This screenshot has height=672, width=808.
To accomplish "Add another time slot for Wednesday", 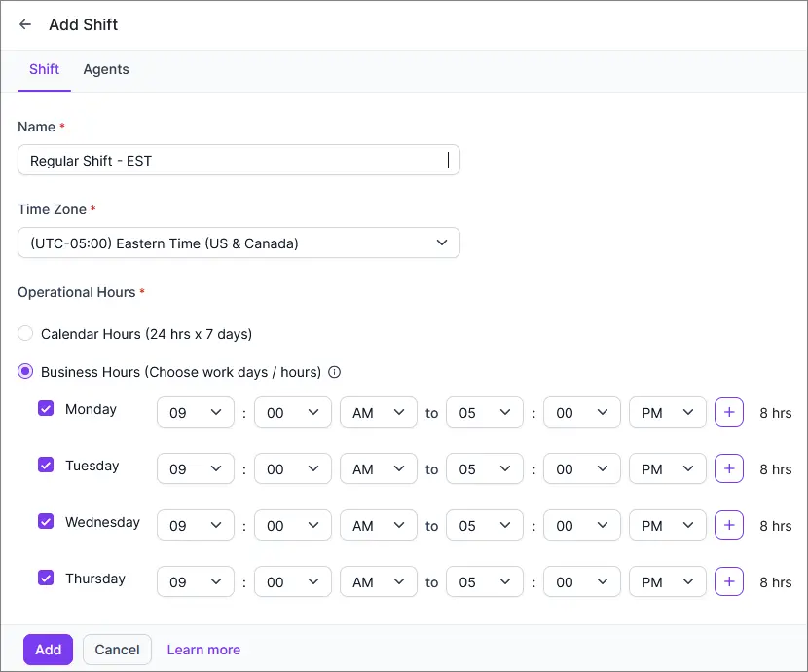I will point(728,525).
